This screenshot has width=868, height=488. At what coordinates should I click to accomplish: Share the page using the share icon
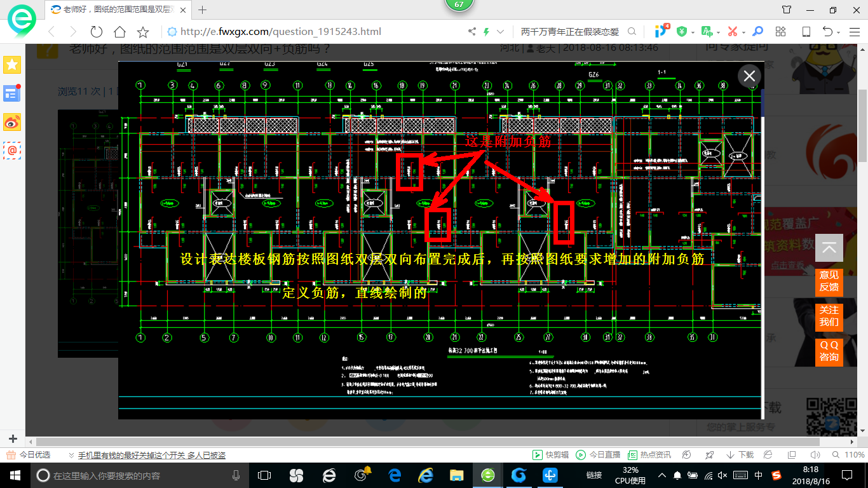pos(472,32)
